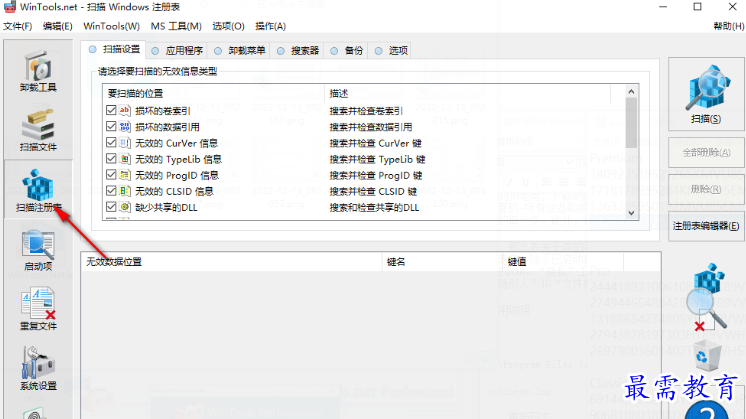746x419 pixels.
Task: Switch to the 扫描设置 tab
Action: tap(114, 49)
